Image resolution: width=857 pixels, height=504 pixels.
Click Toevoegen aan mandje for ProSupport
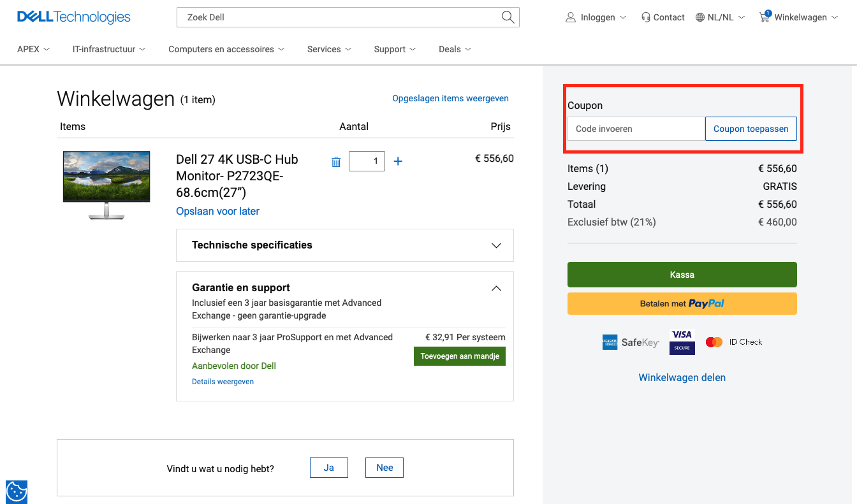[460, 356]
